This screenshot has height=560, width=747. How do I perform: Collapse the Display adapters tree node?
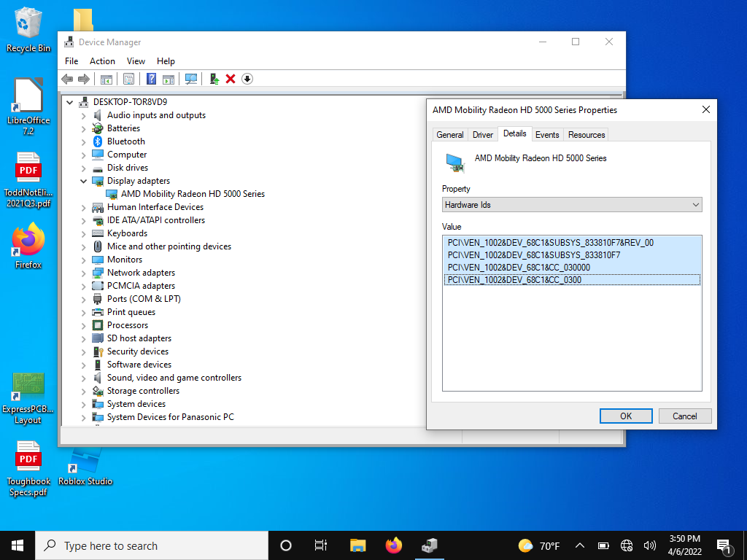[83, 181]
